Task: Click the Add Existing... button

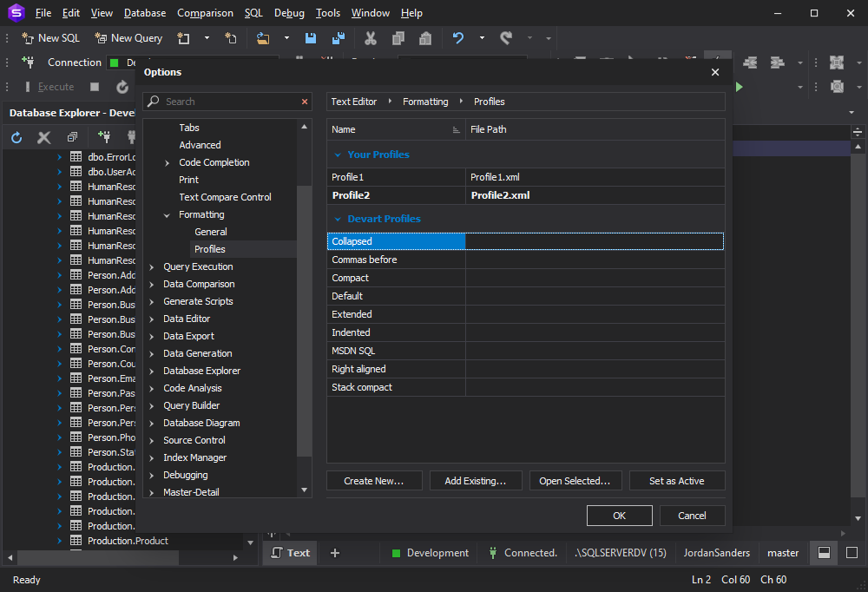Action: tap(476, 481)
